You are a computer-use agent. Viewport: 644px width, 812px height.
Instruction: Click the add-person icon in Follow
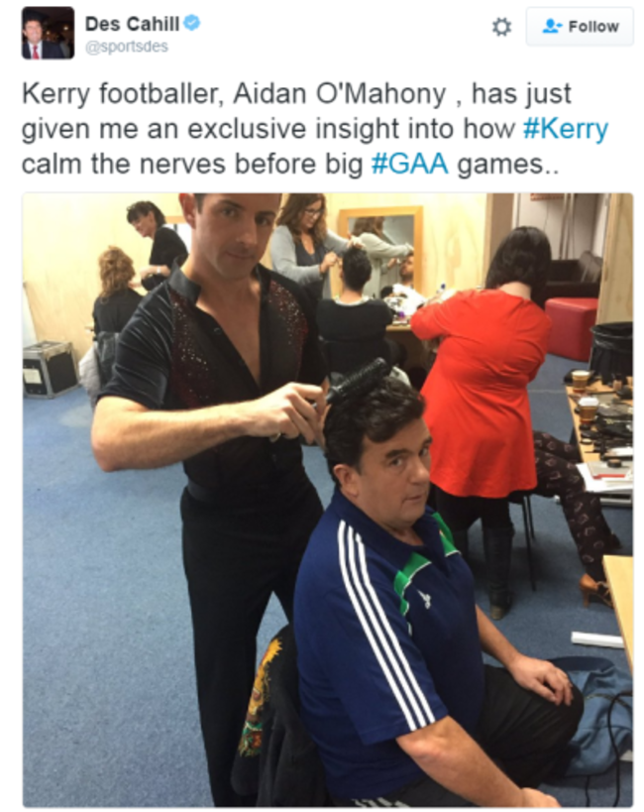pos(552,27)
